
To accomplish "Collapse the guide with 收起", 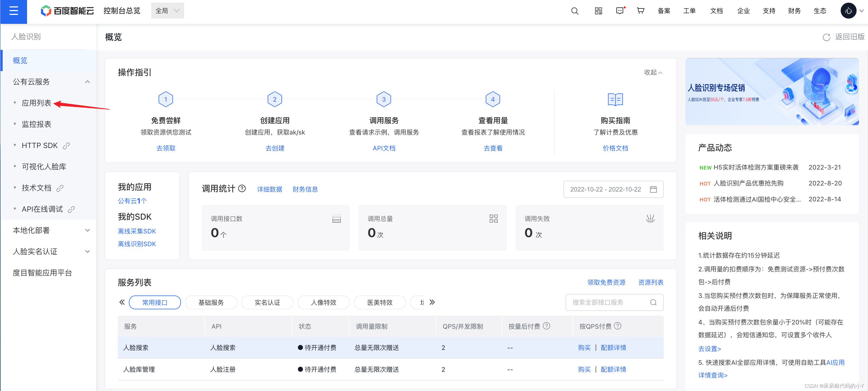I will click(x=653, y=72).
